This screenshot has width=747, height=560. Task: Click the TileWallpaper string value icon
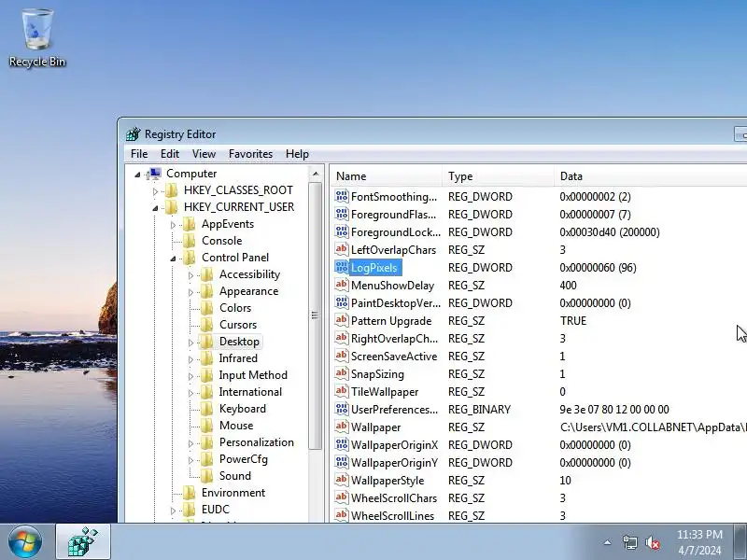pyautogui.click(x=342, y=391)
